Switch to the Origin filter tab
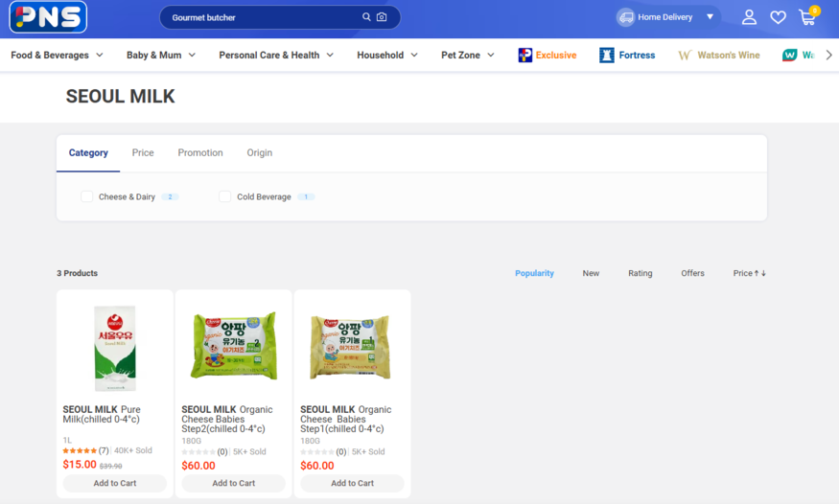Screen dimensions: 839x504 (260, 153)
